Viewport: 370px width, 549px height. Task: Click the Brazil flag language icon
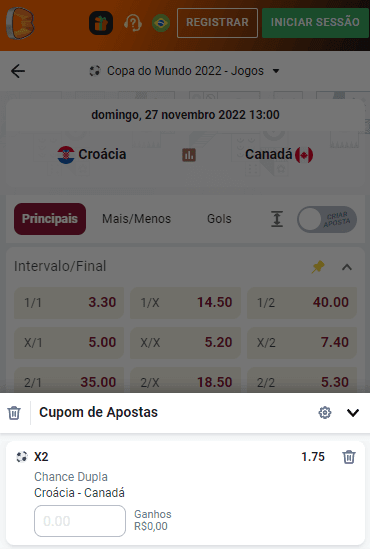pos(161,23)
